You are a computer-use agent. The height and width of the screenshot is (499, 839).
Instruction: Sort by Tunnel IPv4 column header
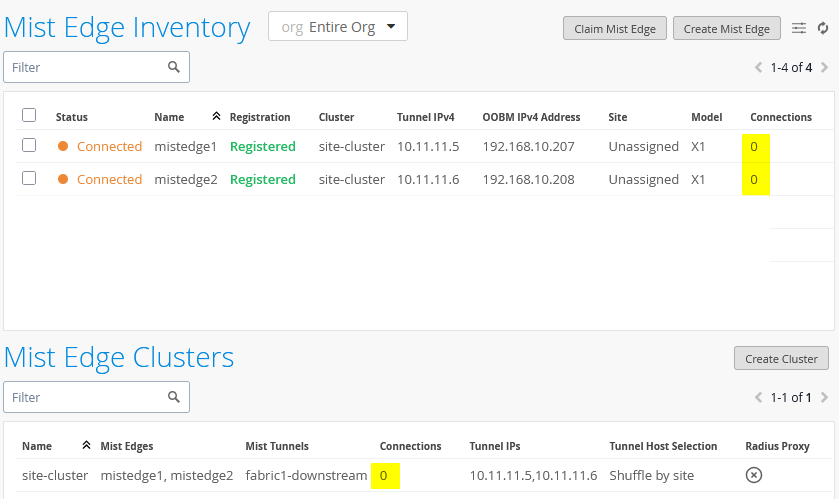pyautogui.click(x=425, y=117)
